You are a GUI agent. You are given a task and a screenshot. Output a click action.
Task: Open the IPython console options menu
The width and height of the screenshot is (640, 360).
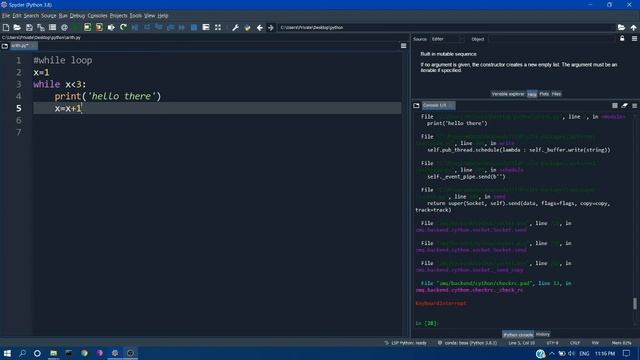(x=634, y=105)
